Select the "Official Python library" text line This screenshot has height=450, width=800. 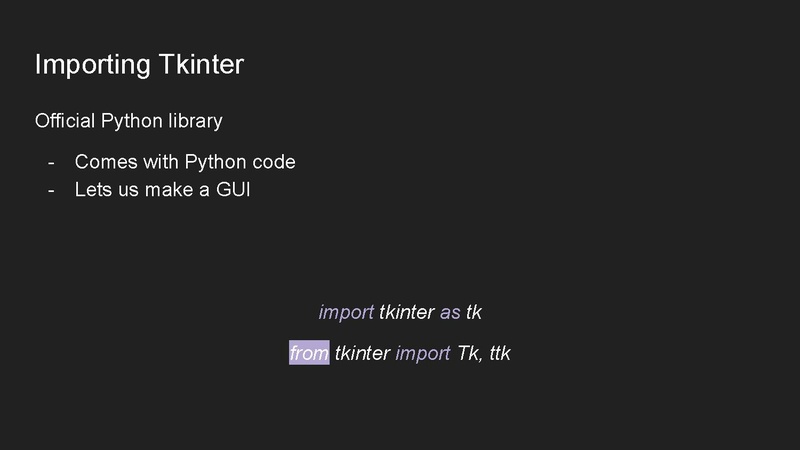(x=128, y=121)
